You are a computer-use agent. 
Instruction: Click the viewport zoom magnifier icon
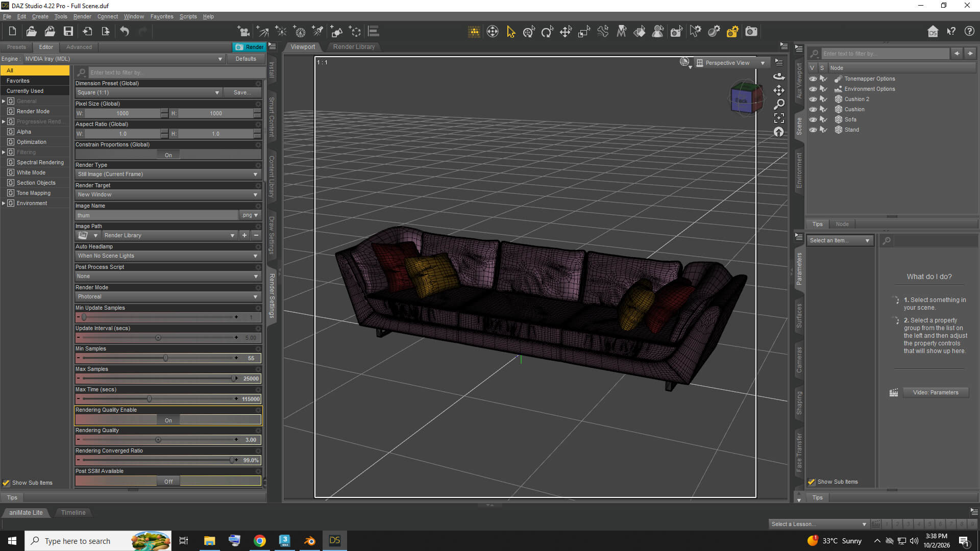coord(779,104)
